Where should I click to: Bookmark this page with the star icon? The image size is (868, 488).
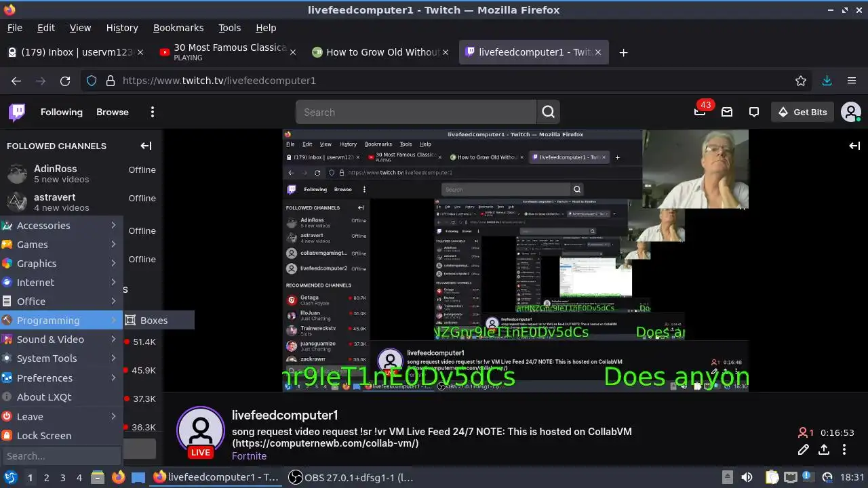[x=801, y=81]
